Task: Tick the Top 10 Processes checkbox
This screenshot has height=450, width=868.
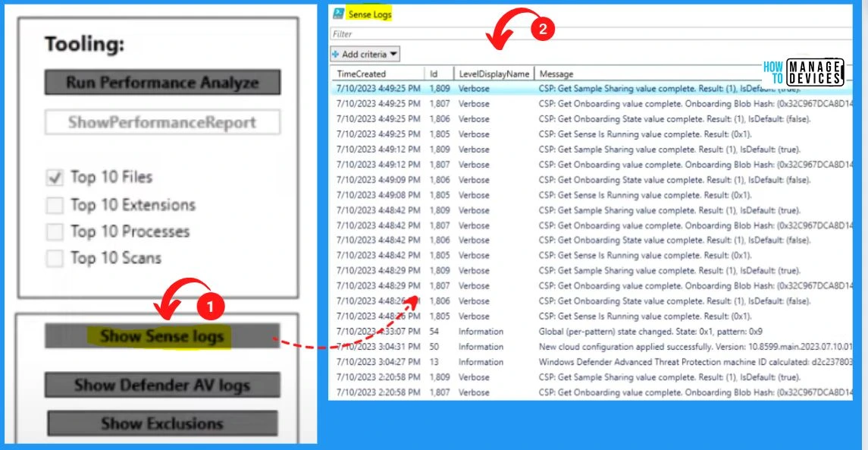Action: [x=55, y=231]
